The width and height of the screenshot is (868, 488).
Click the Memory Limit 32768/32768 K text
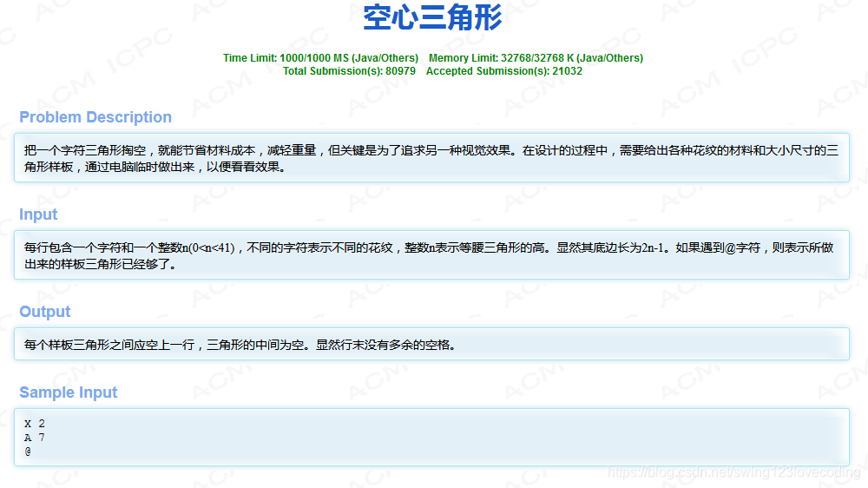point(536,58)
